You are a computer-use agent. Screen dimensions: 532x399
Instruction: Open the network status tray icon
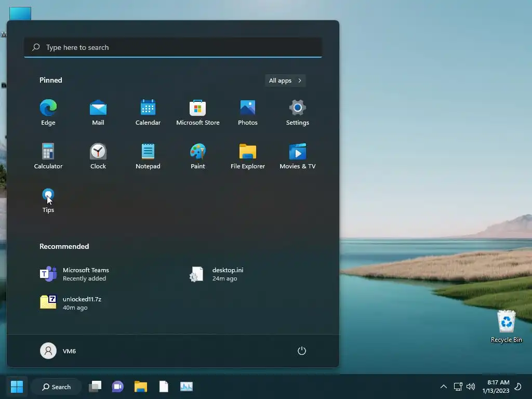coord(458,387)
